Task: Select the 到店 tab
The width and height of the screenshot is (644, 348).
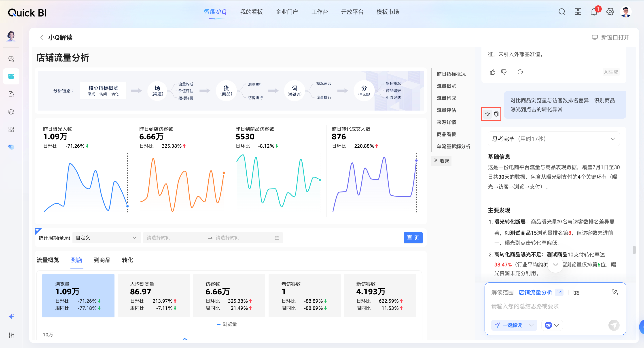Action: (76, 260)
